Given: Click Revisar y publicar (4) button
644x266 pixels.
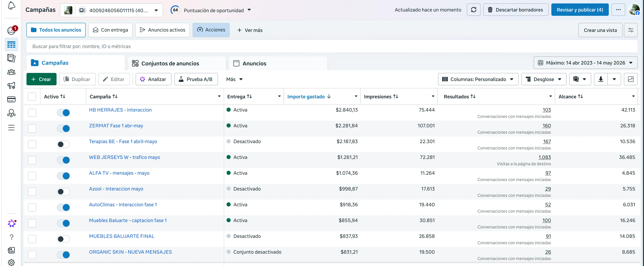Looking at the screenshot, I should (580, 10).
